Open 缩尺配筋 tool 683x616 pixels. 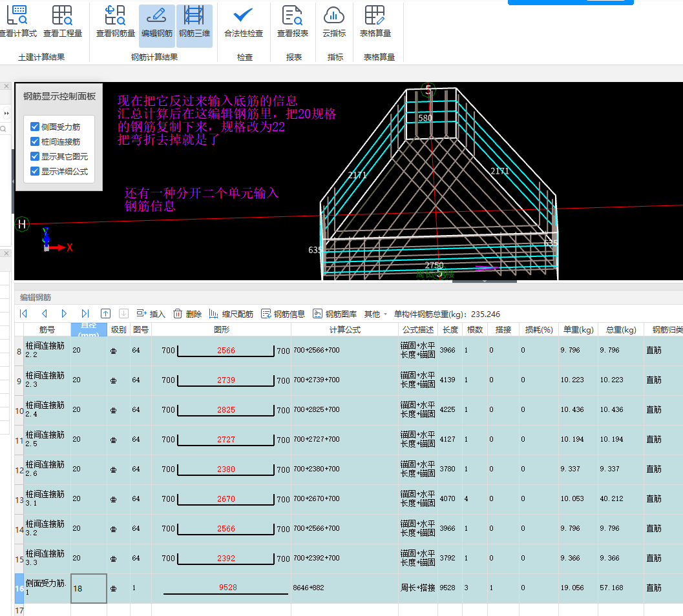tap(231, 314)
